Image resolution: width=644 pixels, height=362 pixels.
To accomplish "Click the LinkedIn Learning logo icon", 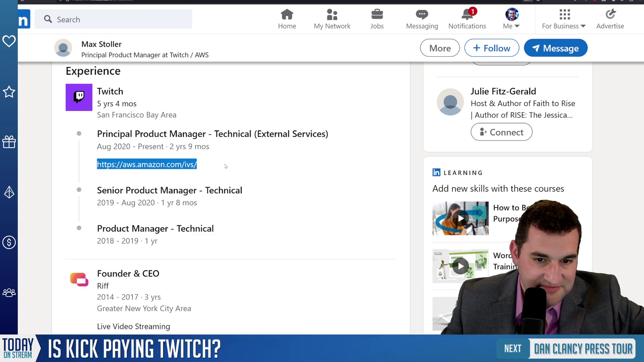I will pyautogui.click(x=436, y=173).
